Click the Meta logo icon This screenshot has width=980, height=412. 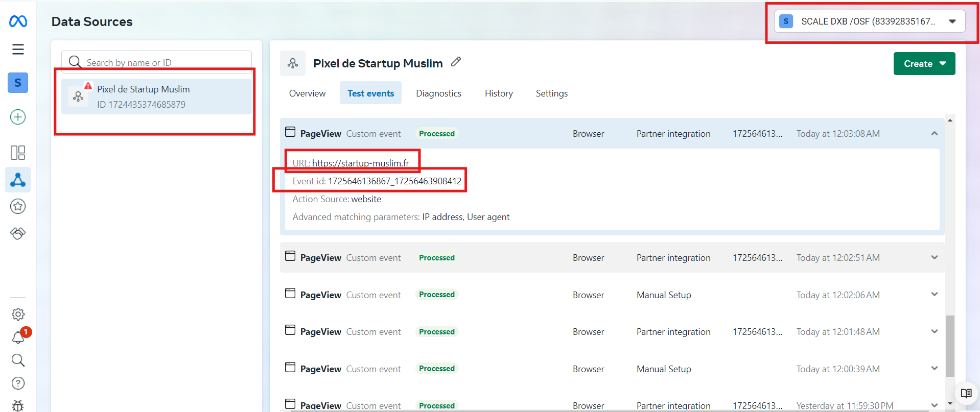(18, 21)
